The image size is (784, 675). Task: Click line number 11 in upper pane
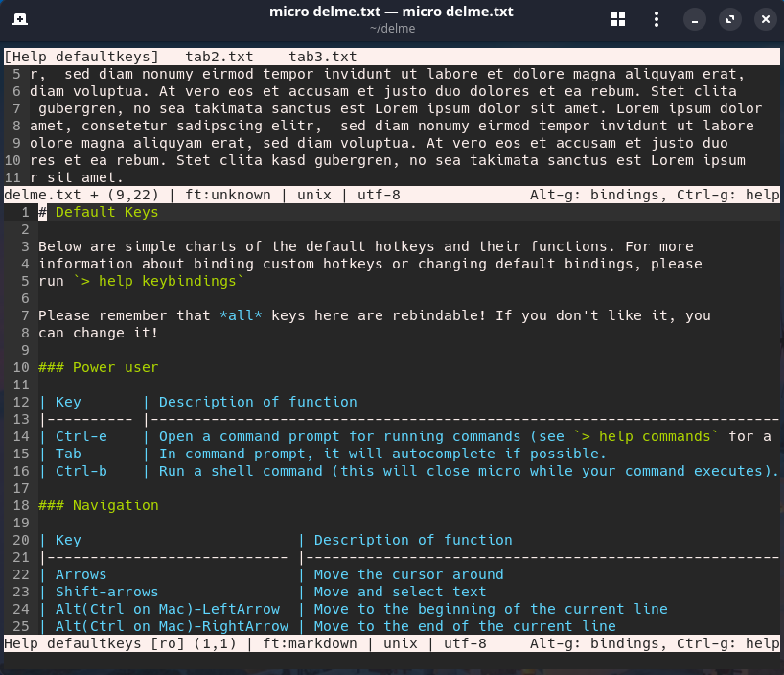click(13, 177)
